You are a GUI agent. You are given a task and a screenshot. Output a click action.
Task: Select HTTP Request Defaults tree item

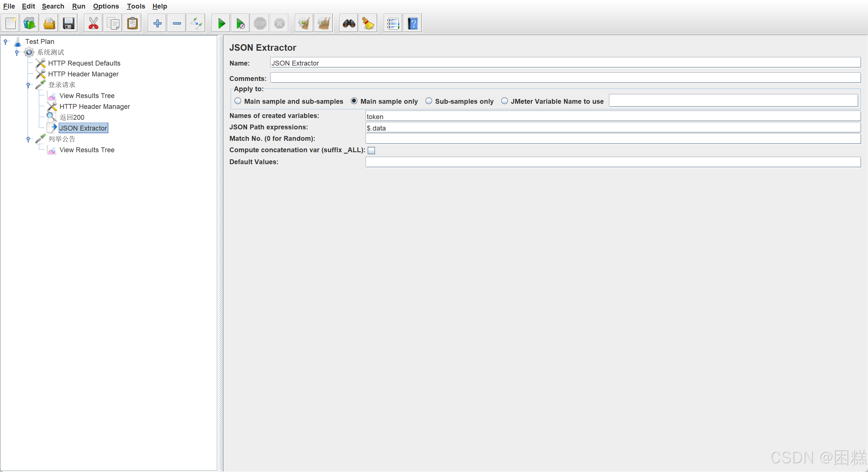click(84, 63)
